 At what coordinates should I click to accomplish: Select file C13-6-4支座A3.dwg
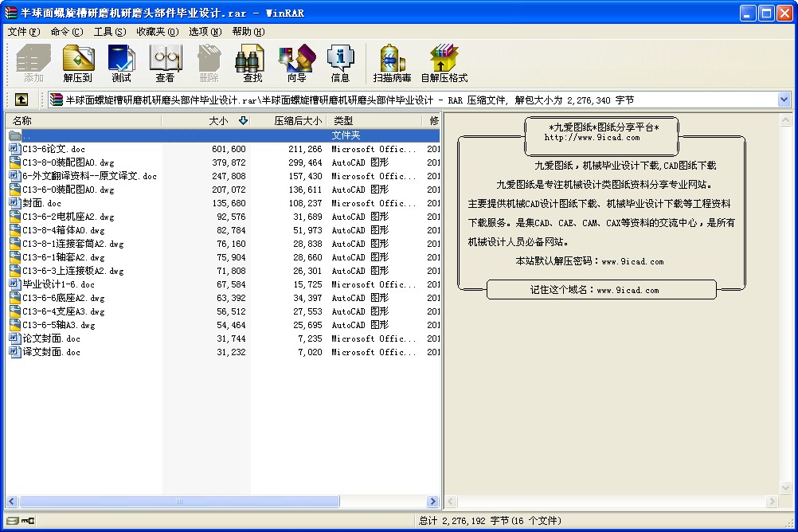pos(64,311)
